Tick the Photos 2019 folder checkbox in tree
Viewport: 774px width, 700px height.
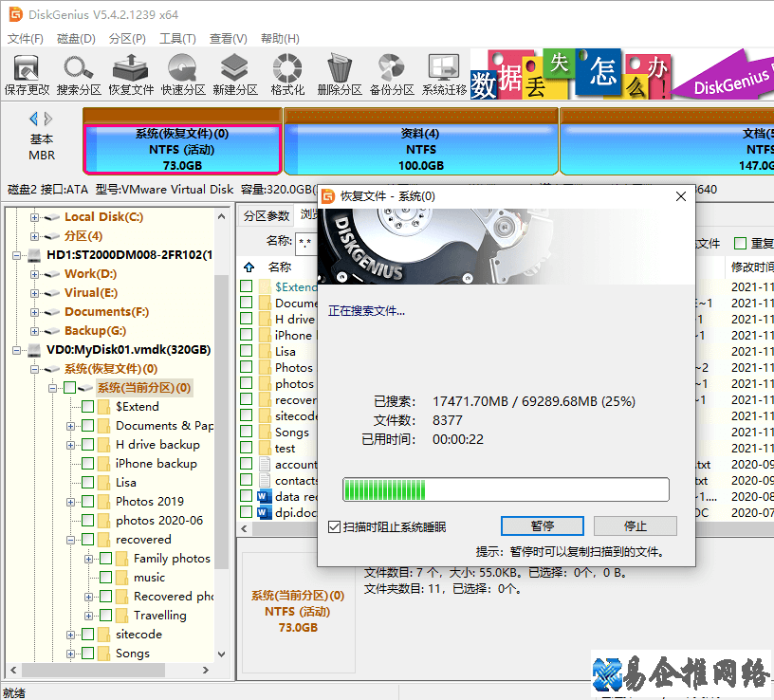coord(88,502)
